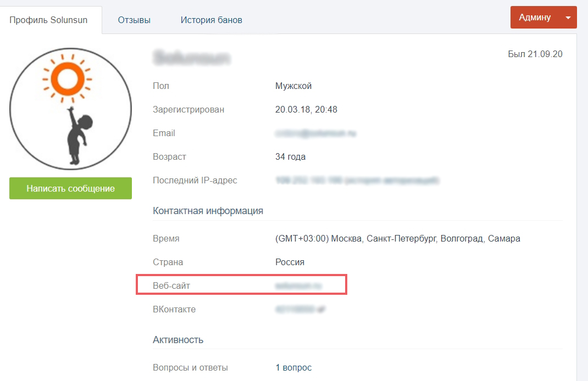Click the blurred username heading
Viewport: 588px width, 381px height.
coord(192,58)
